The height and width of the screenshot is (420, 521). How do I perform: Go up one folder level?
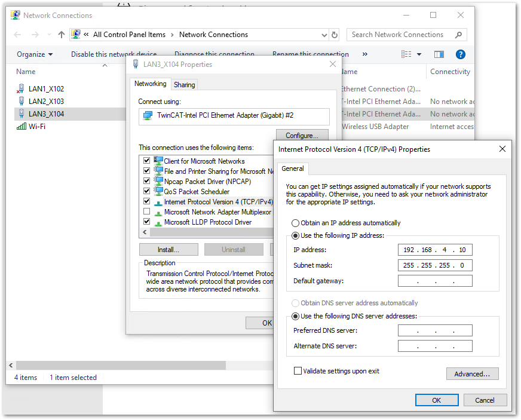coord(61,35)
